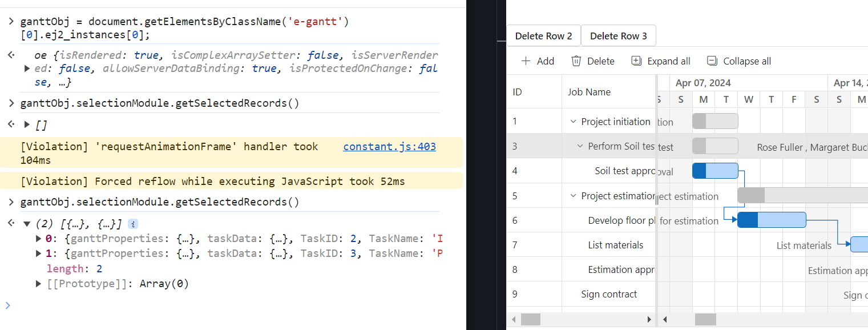Collapse the Project initiation row

click(573, 122)
